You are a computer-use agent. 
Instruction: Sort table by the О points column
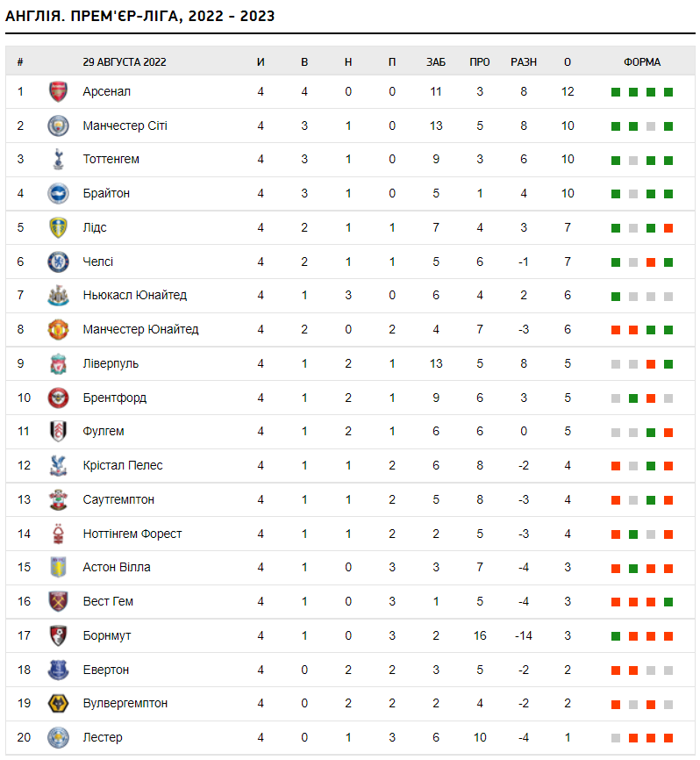coord(568,62)
